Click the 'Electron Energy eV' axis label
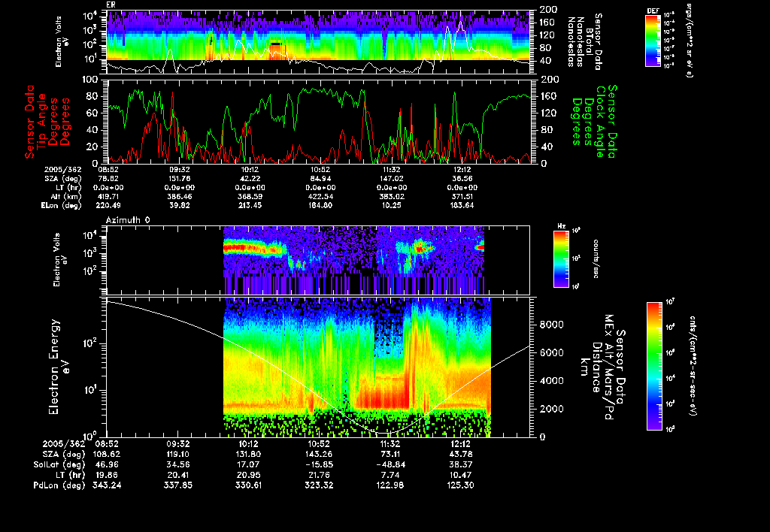Viewport: 770px width, 532px height. [x=59, y=367]
